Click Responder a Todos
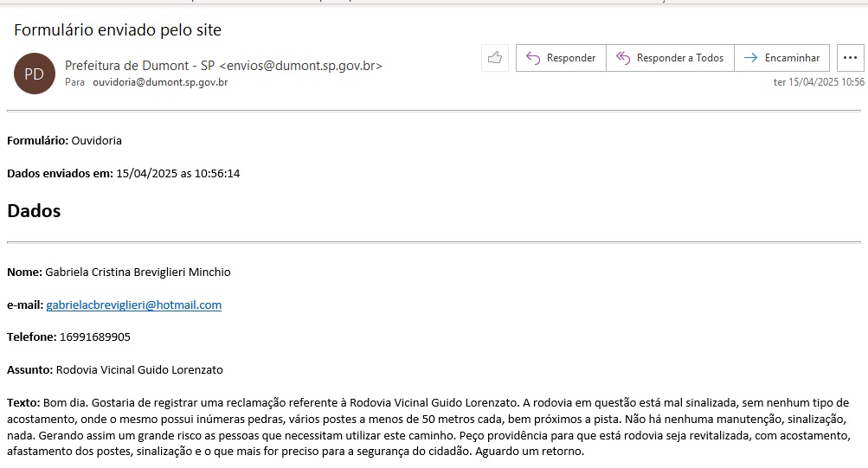 670,58
